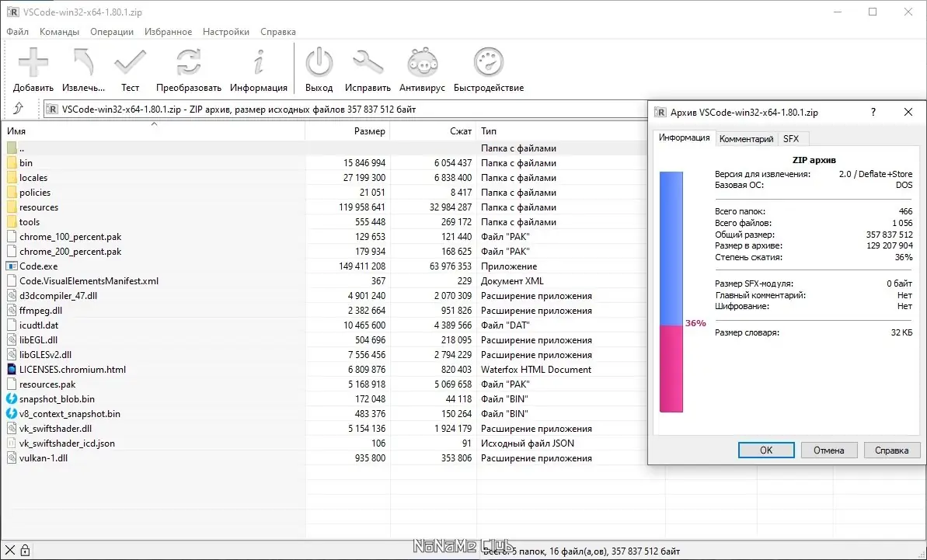This screenshot has height=560, width=927.
Task: Open the Настройки menu
Action: tap(226, 32)
